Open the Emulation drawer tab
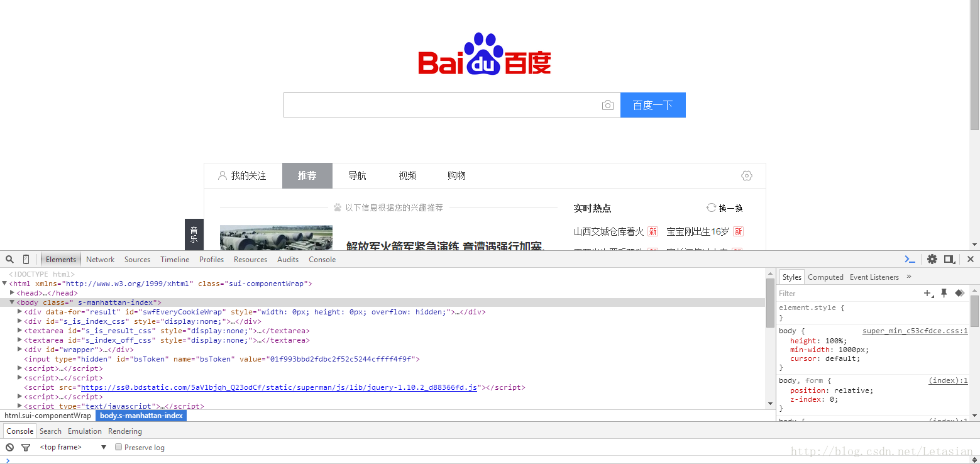Viewport: 980px width, 464px height. pyautogui.click(x=85, y=431)
